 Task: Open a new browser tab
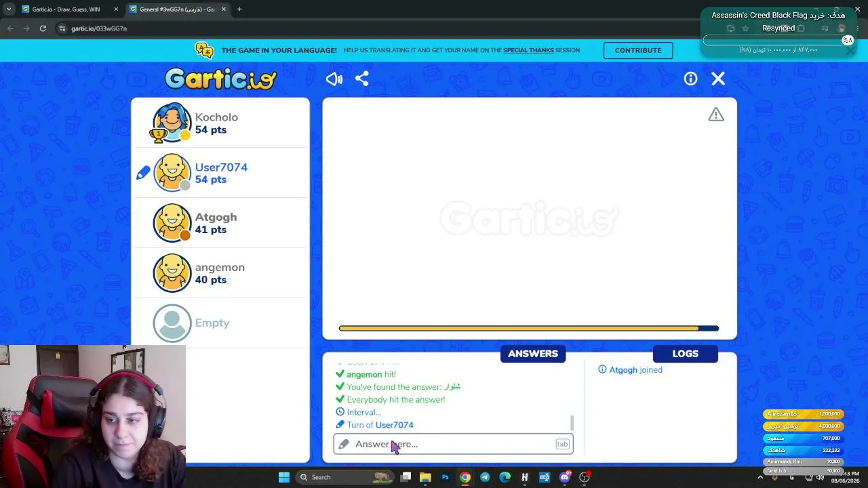(x=239, y=9)
